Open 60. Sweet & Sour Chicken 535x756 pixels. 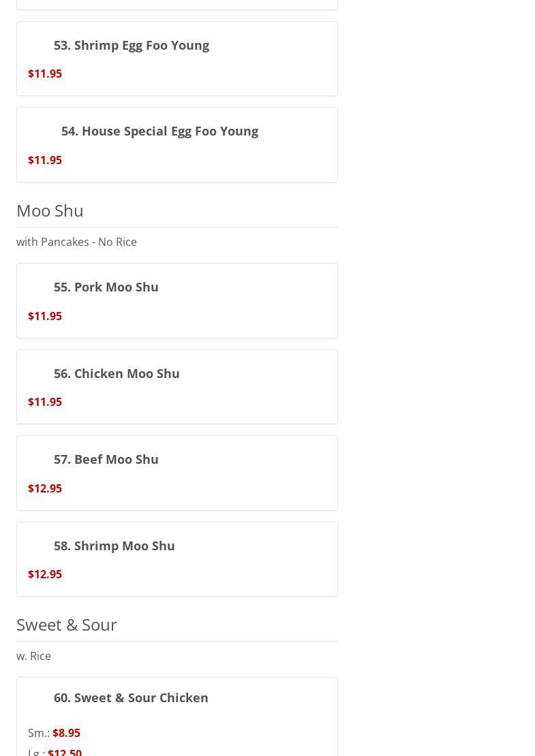pos(131,697)
